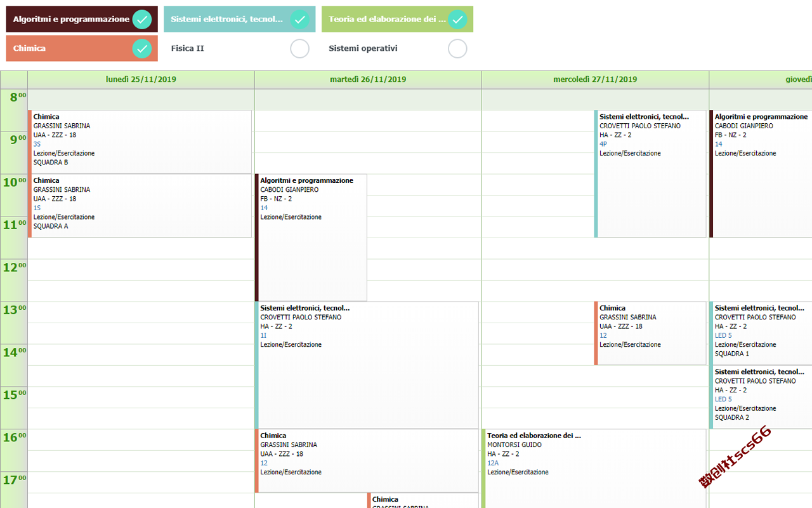The height and width of the screenshot is (508, 812).
Task: Open Tuesday Sistemi elettronici room 1I event
Action: click(x=367, y=365)
